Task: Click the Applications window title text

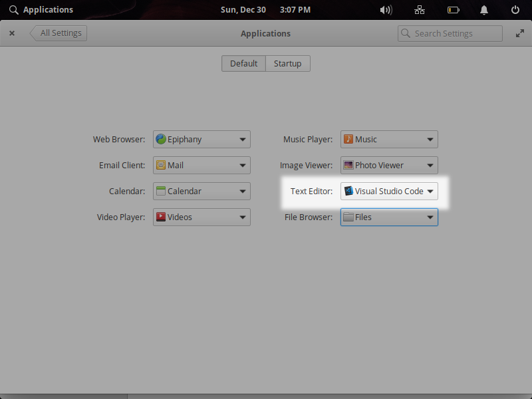Action: (265, 34)
